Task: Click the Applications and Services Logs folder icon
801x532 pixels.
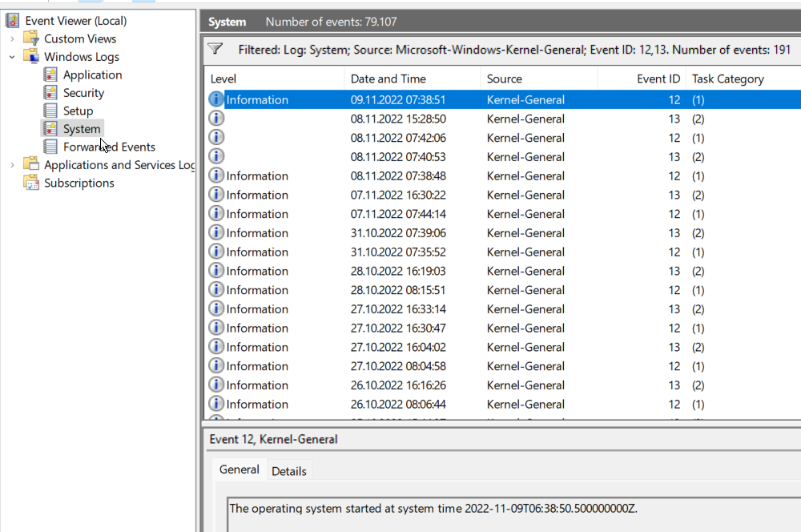Action: coord(31,164)
